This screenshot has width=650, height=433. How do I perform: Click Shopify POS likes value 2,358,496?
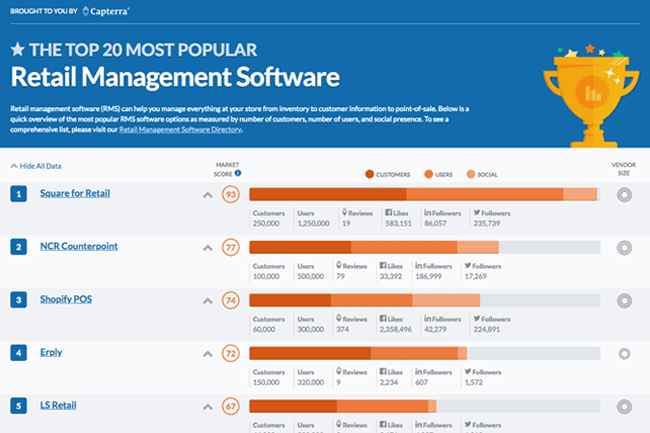coord(395,329)
